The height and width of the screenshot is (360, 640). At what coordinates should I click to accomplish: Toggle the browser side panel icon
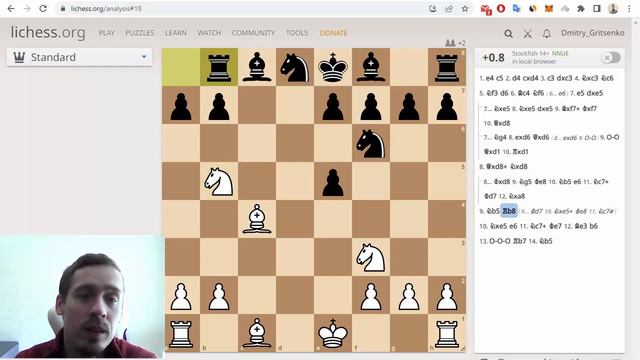597,9
